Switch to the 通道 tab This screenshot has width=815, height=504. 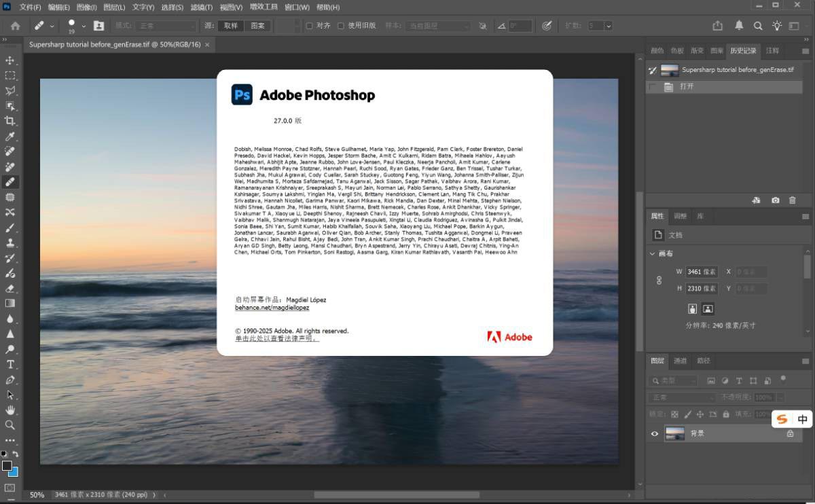click(x=680, y=361)
